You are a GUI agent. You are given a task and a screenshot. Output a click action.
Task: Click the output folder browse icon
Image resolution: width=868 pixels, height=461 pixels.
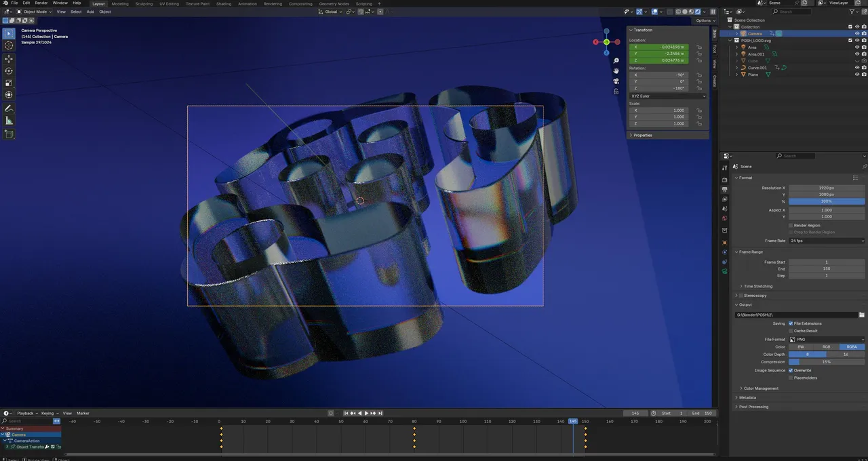(861, 315)
